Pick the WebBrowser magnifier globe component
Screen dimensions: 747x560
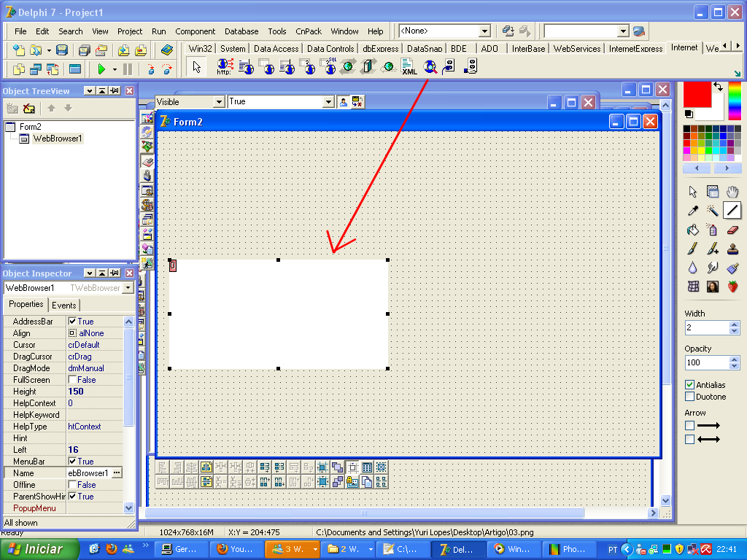point(430,66)
